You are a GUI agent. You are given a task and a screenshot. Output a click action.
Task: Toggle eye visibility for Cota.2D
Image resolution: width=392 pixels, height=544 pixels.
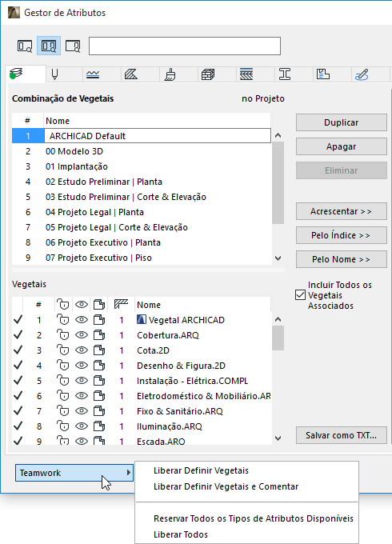tap(82, 350)
